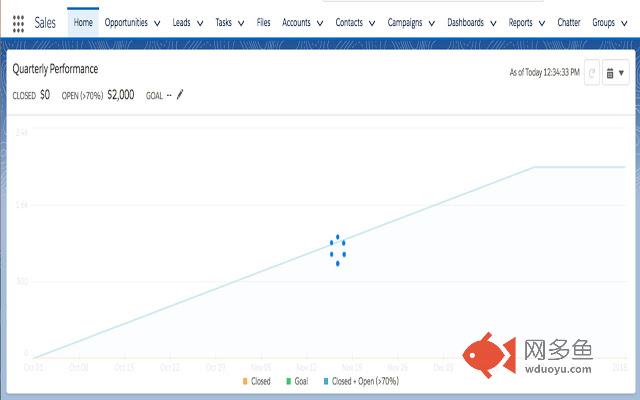
Task: Click the pencil icon to edit Goal
Action: tap(180, 95)
